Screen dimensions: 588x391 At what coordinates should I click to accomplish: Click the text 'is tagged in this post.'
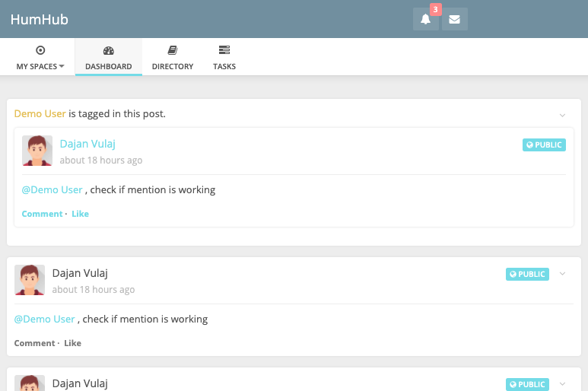click(117, 113)
